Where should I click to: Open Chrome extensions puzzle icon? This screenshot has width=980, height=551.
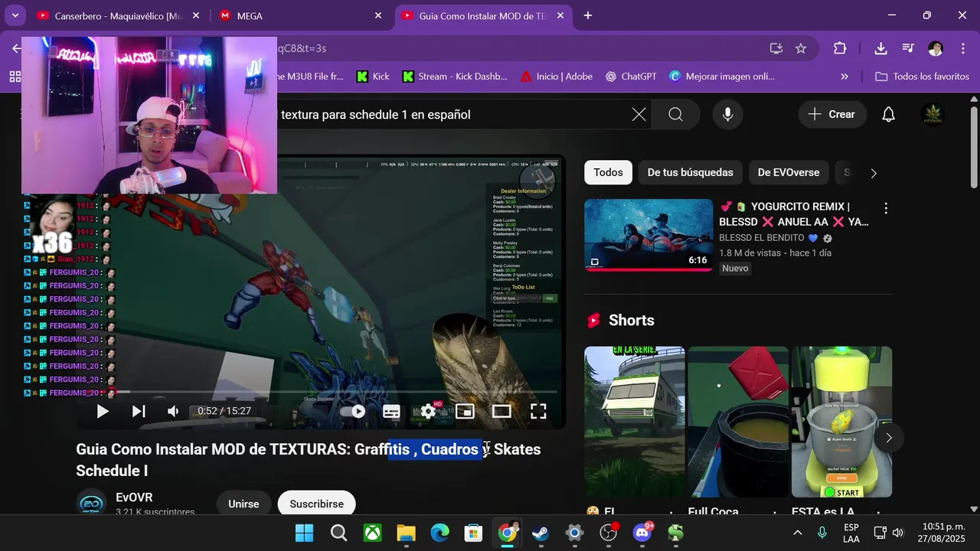coord(840,48)
